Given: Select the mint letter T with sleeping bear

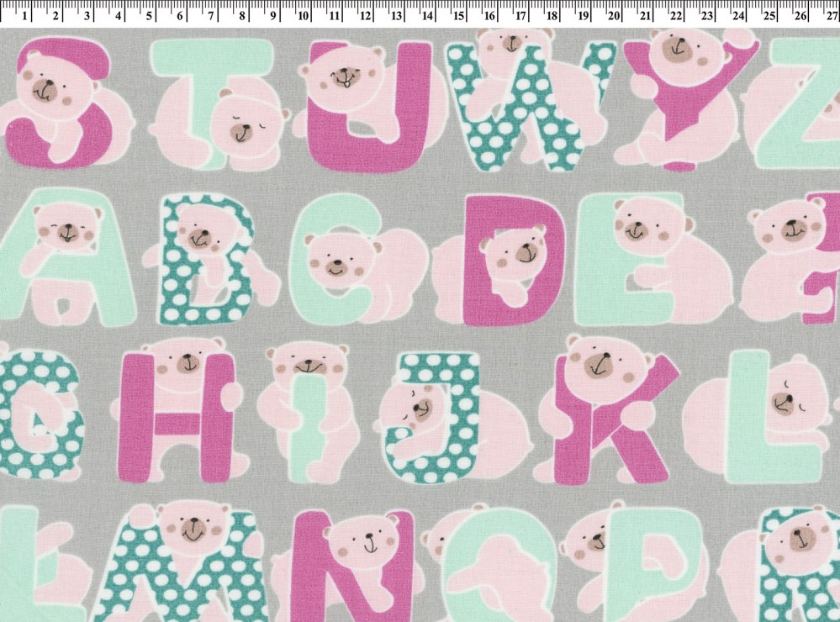Looking at the screenshot, I should [219, 104].
